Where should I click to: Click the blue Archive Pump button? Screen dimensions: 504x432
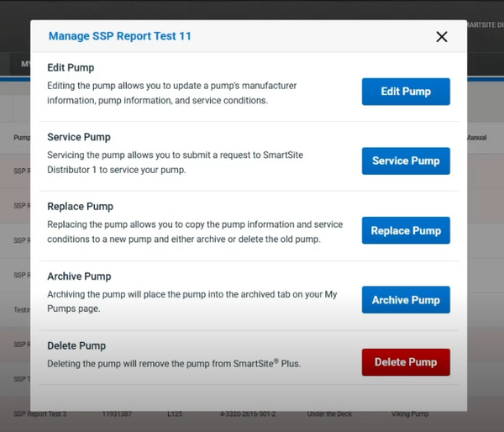pyautogui.click(x=406, y=300)
